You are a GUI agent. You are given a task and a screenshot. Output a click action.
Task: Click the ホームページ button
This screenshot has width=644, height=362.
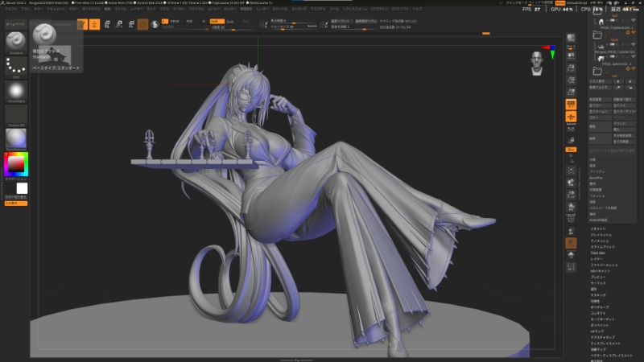coord(15,25)
